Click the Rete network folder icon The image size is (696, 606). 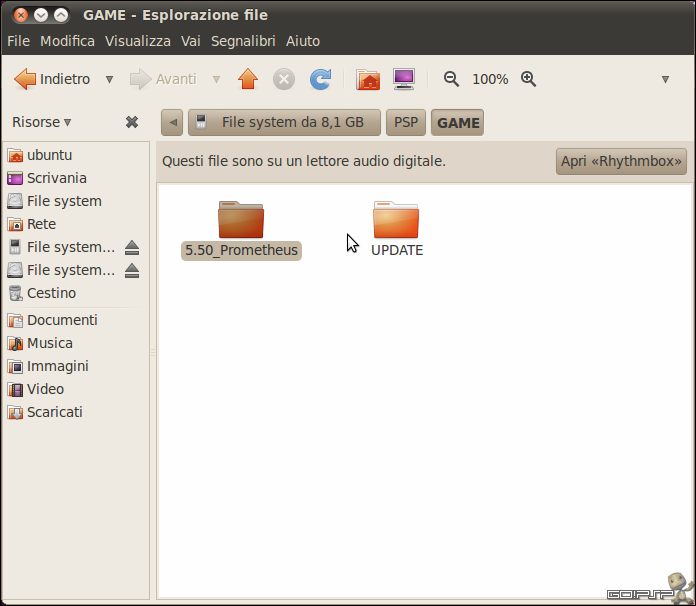15,225
